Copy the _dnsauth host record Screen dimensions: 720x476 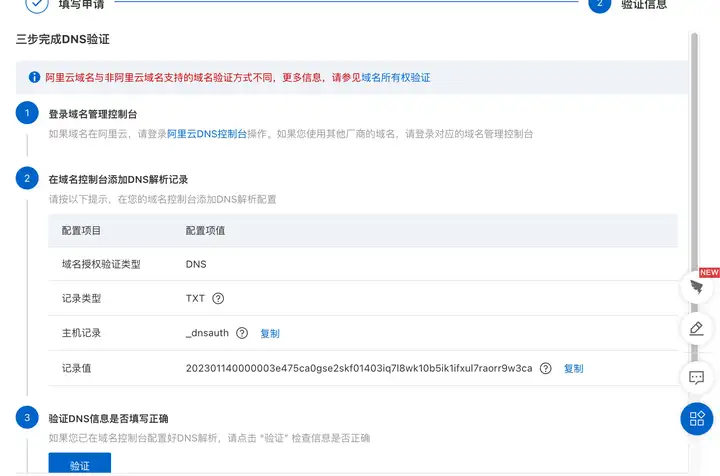(x=270, y=333)
